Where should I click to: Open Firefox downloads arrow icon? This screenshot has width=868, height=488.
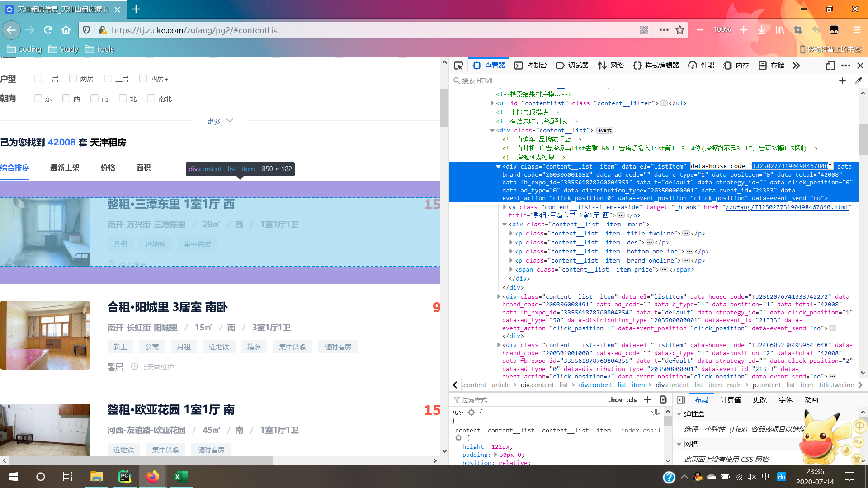pyautogui.click(x=762, y=30)
